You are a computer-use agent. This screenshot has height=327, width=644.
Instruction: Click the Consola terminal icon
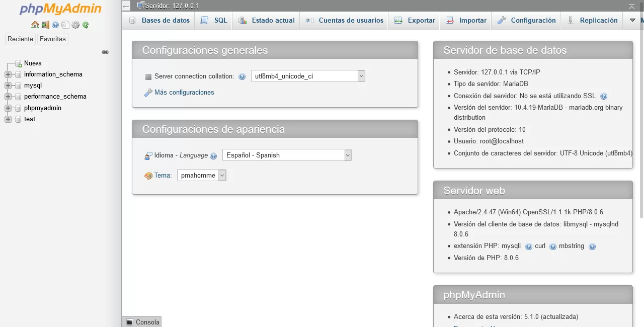(x=130, y=322)
